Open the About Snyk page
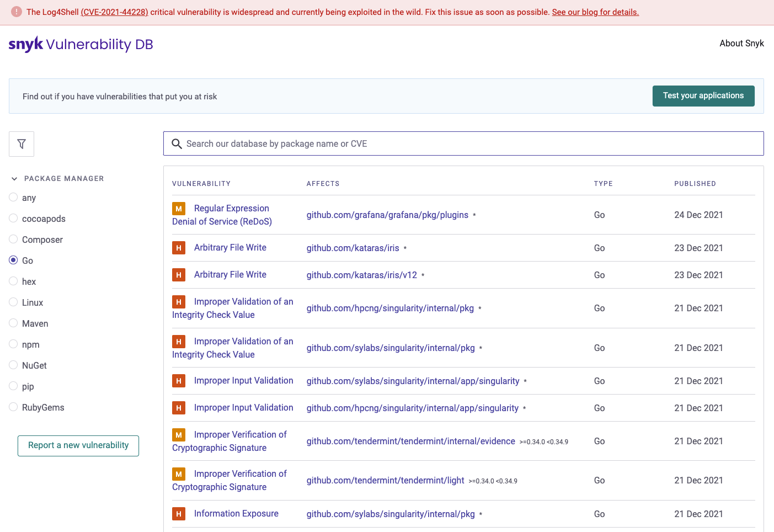The image size is (774, 532). [741, 43]
